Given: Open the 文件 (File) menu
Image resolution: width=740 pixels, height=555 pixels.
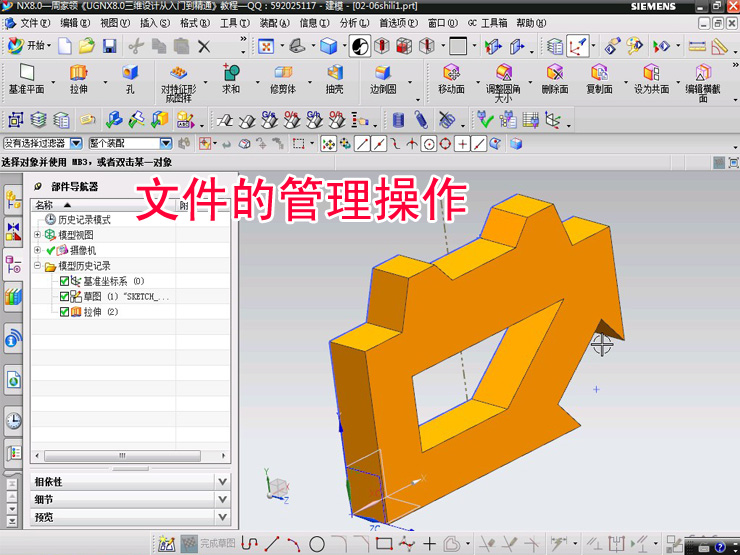Looking at the screenshot, I should (34, 22).
